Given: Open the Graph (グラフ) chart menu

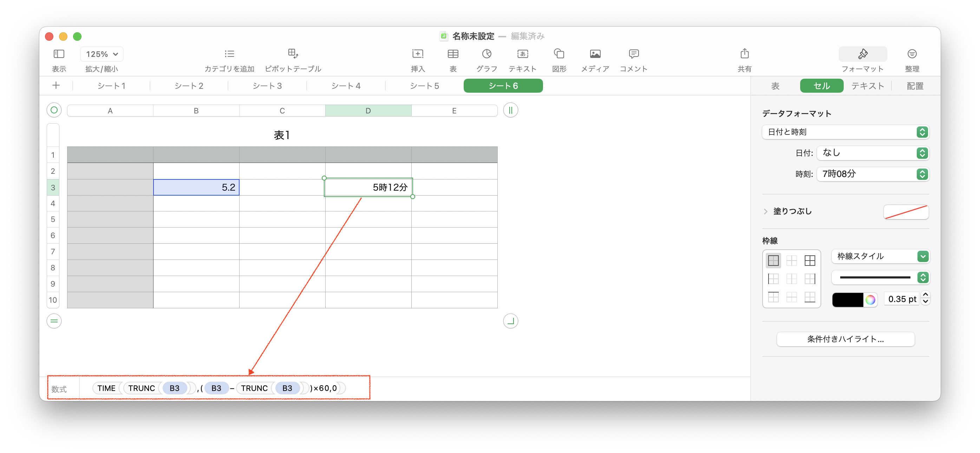Looking at the screenshot, I should (486, 54).
